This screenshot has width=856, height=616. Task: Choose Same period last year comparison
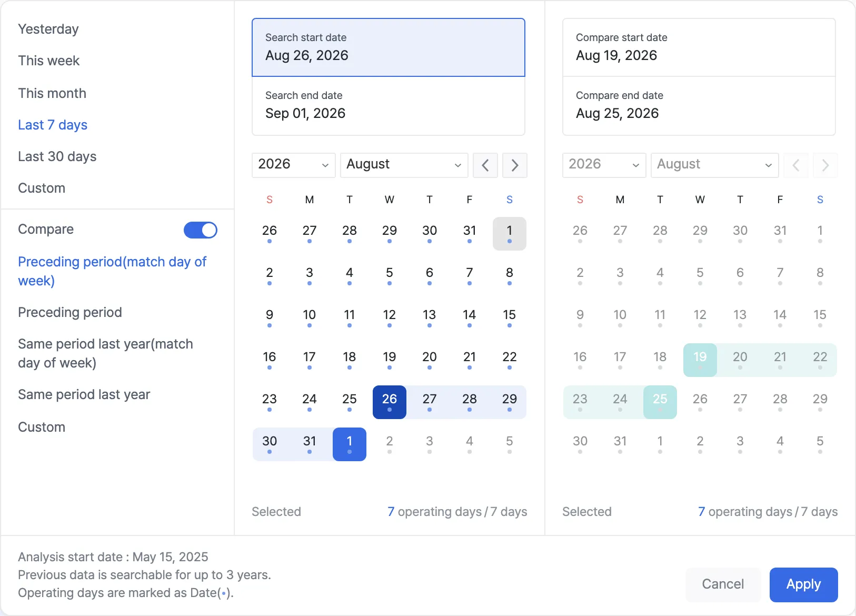coord(84,394)
